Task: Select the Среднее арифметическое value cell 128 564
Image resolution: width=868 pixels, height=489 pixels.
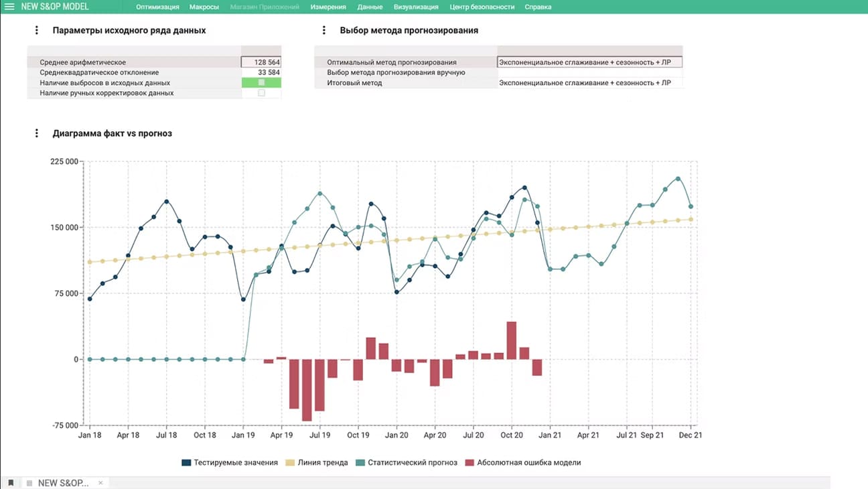Action: tap(261, 62)
